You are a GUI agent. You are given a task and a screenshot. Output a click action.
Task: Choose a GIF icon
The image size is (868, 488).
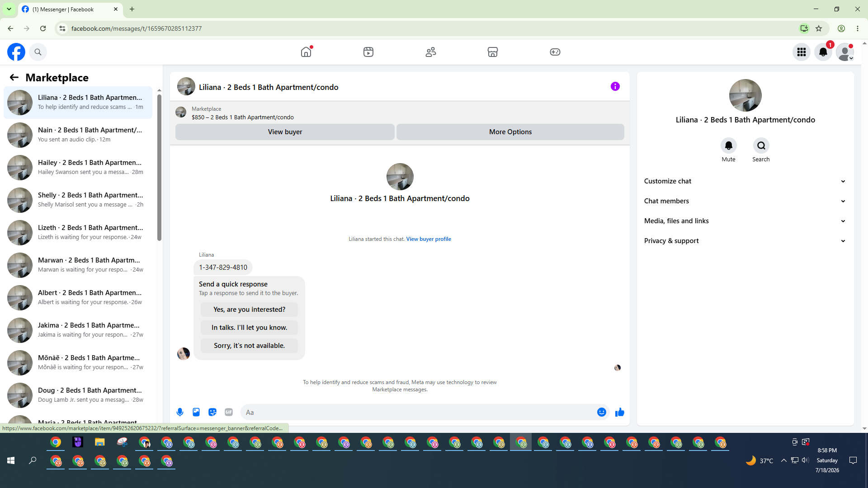click(229, 412)
